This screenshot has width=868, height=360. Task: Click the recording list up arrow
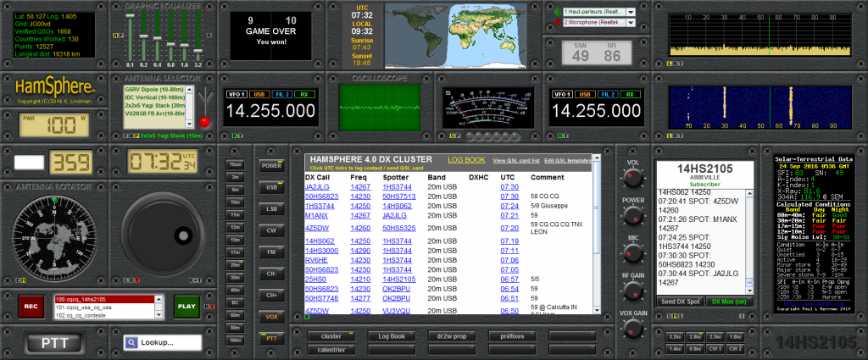pos(159,299)
